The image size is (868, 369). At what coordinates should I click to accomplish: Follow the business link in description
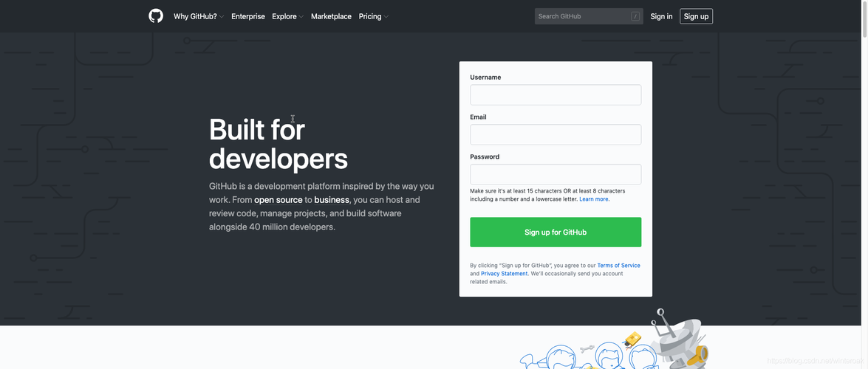click(x=332, y=200)
